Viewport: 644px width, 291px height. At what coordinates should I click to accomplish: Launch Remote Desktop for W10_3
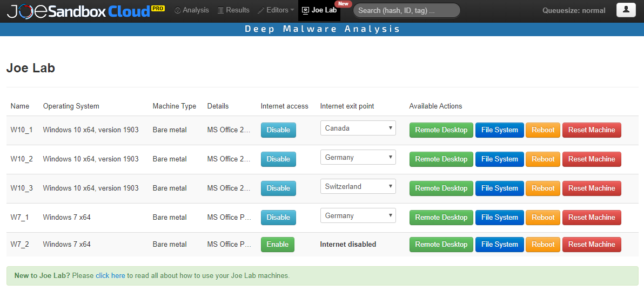point(441,188)
